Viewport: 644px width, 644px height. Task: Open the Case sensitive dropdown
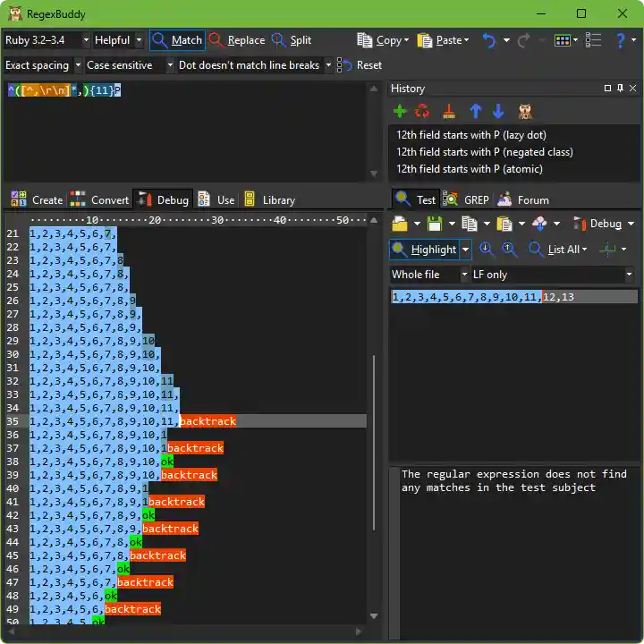(170, 65)
